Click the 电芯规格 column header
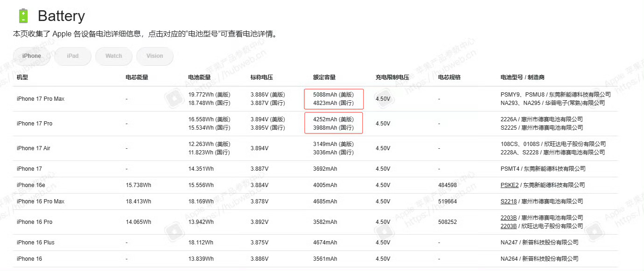This screenshot has height=271, width=644. pos(449,77)
